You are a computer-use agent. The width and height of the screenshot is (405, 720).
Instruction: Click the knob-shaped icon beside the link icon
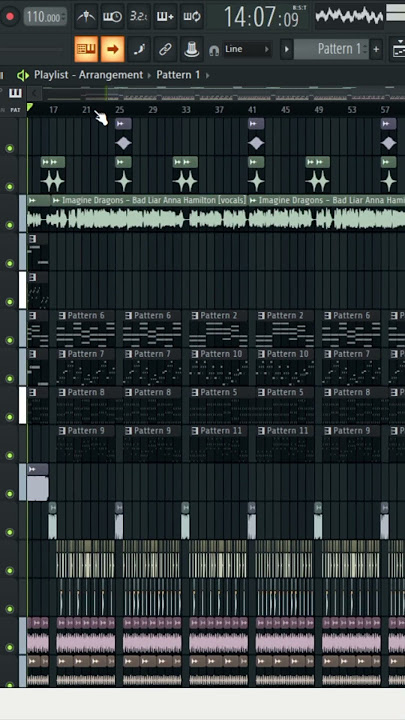191,49
